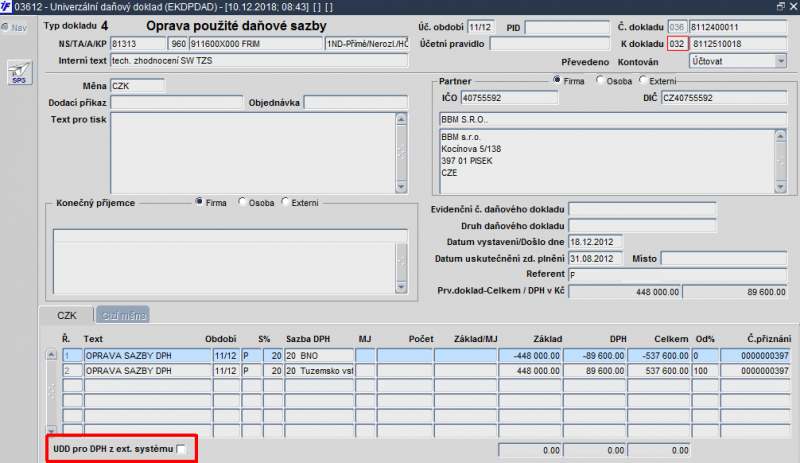Click the line items scroll up arrow
The image size is (800, 463).
click(51, 354)
